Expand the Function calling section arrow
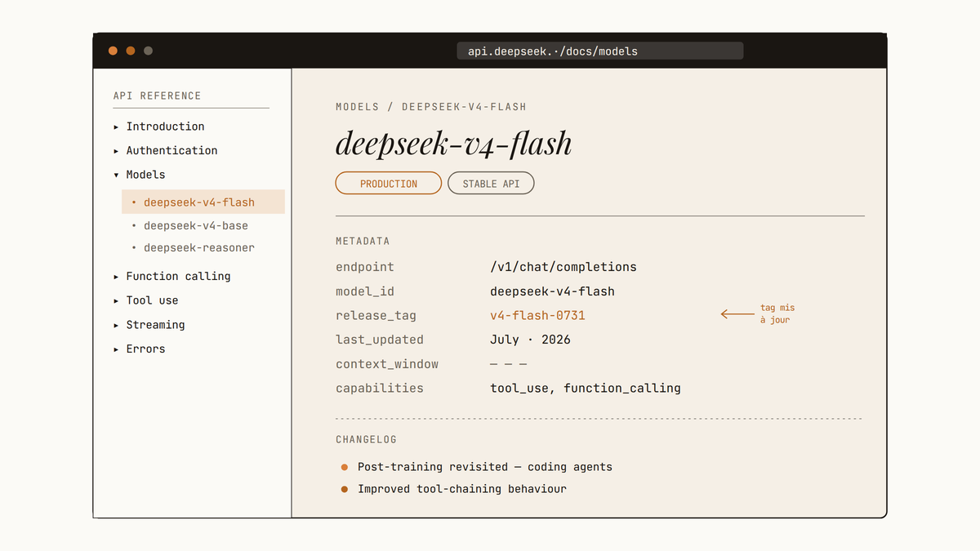The image size is (980, 551). click(116, 277)
